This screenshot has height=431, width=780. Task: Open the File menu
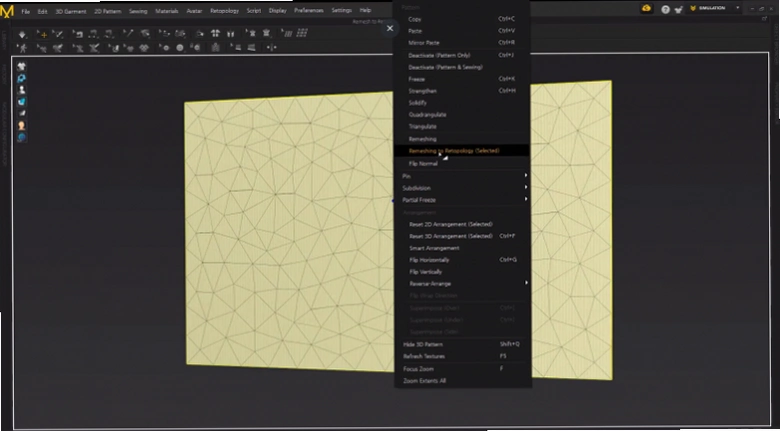25,11
